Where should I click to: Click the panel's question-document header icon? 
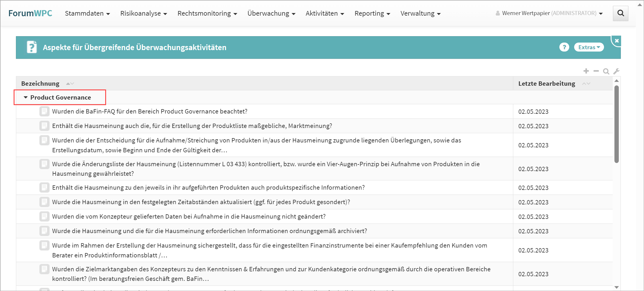tap(32, 47)
